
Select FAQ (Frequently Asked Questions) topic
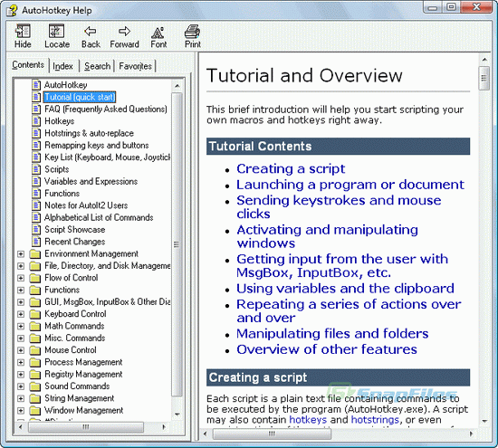coord(106,110)
